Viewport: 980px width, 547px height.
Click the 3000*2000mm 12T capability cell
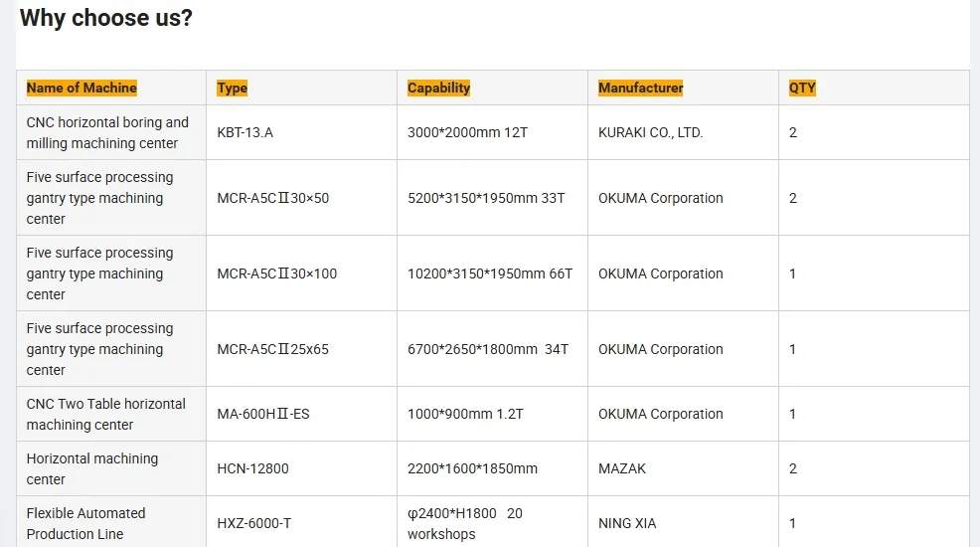click(x=467, y=132)
